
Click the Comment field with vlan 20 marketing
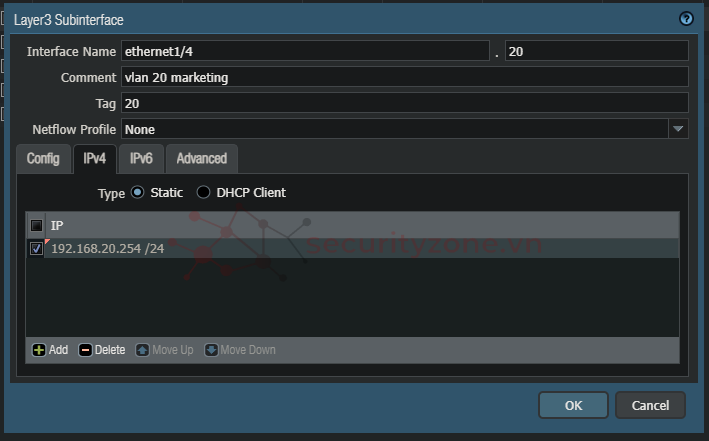pos(404,77)
